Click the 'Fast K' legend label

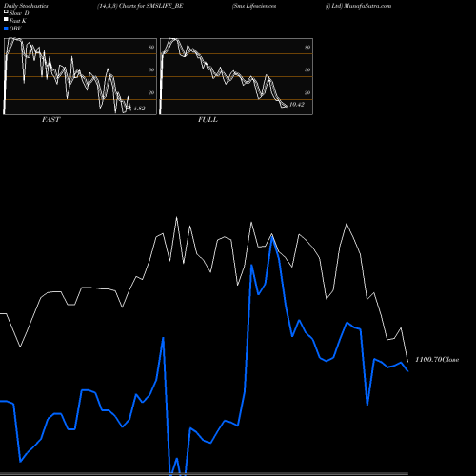18,21
